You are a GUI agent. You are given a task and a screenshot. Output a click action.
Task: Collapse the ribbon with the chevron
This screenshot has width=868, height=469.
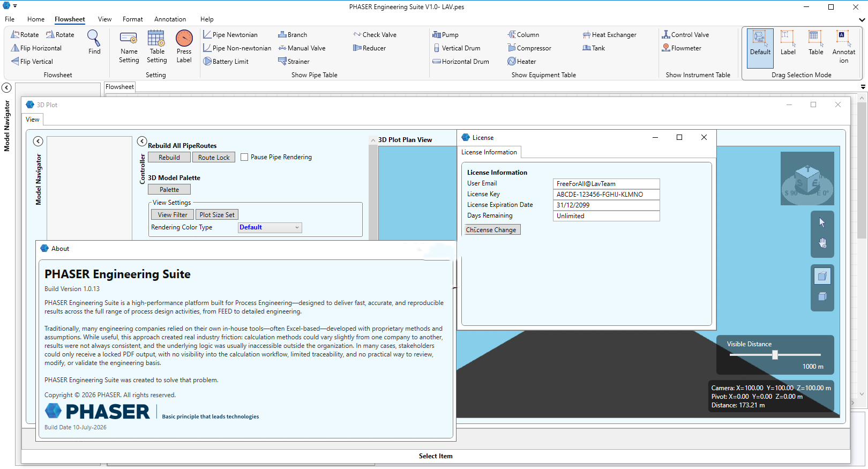pyautogui.click(x=862, y=19)
